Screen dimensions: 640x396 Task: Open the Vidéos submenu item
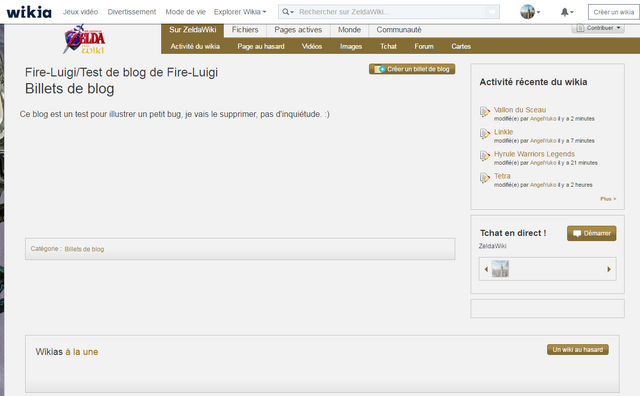[312, 47]
